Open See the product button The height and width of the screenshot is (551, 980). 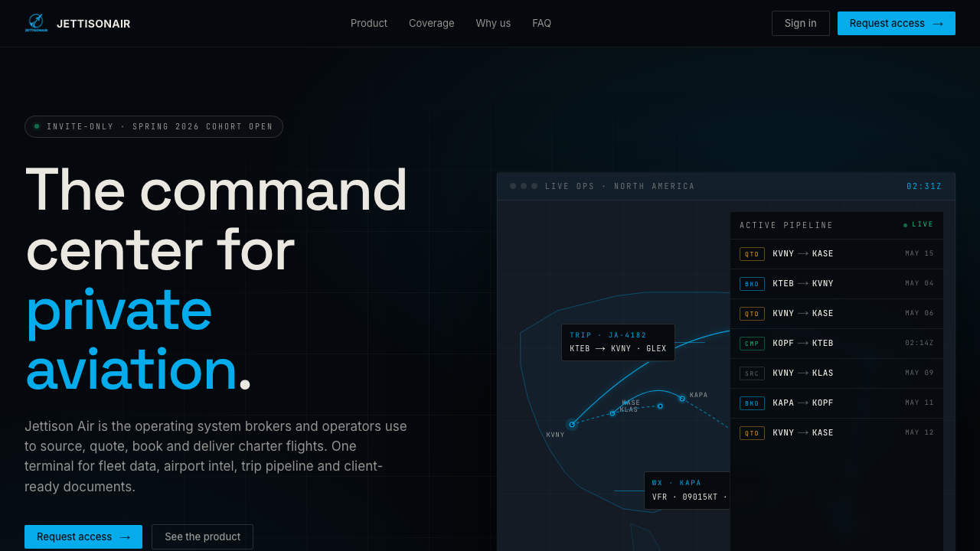(x=202, y=536)
